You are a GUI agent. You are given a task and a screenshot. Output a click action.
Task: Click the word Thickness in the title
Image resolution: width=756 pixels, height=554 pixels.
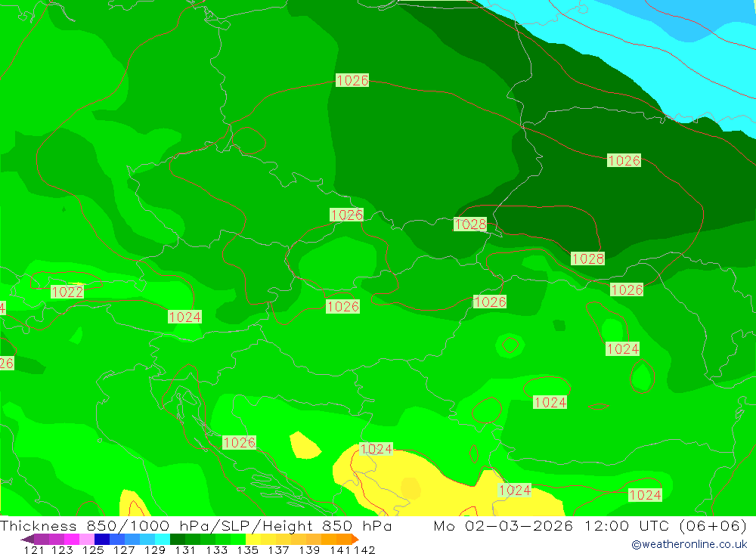point(38,526)
